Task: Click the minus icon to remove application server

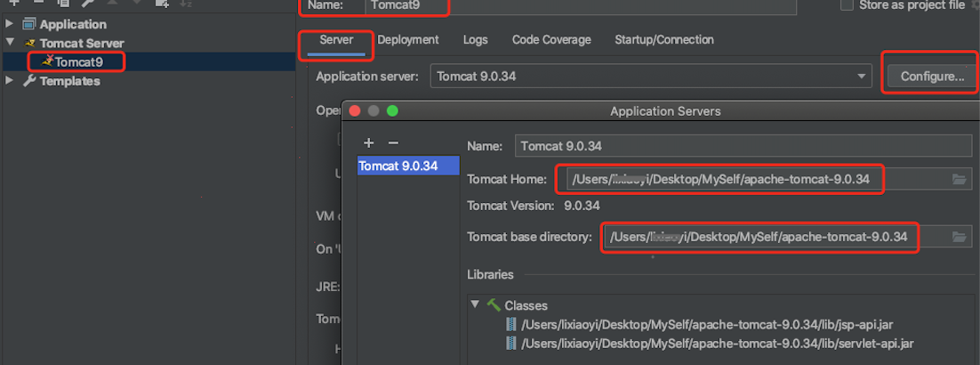Action: coord(393,143)
